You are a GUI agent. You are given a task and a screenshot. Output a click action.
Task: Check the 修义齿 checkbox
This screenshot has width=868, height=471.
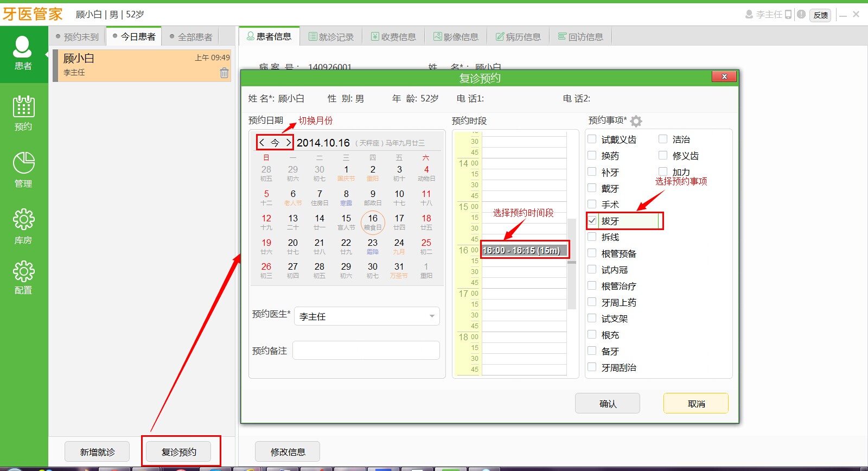click(663, 156)
